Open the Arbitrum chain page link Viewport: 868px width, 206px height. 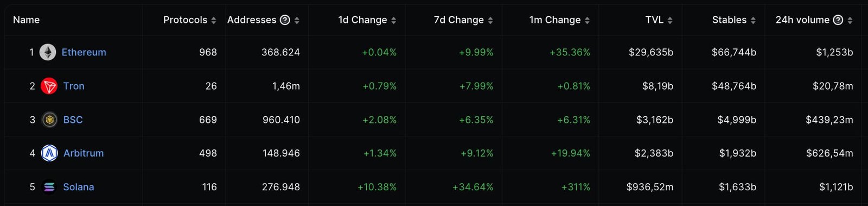click(84, 153)
